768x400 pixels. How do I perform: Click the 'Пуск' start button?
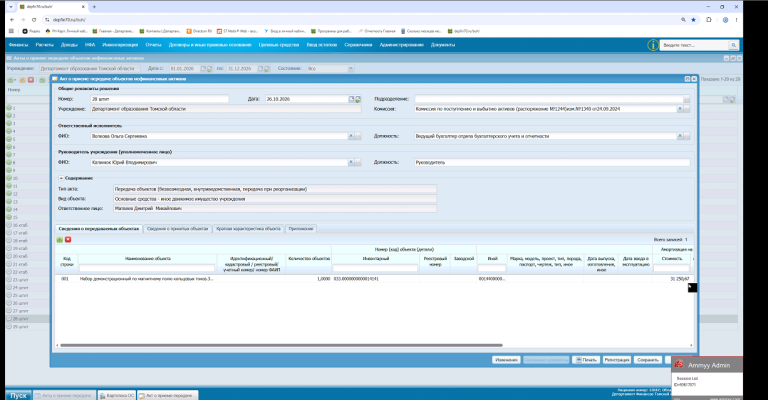(x=18, y=395)
